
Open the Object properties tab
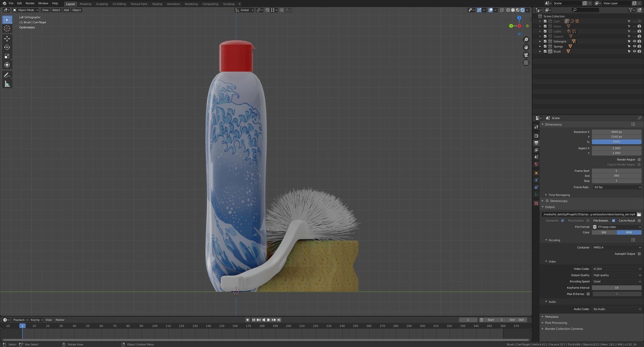coord(536,173)
